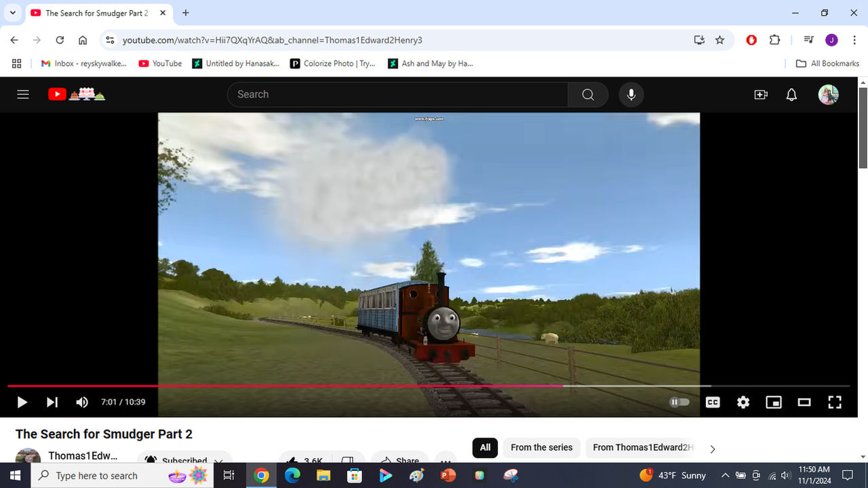
Task: Activate the miniplayer icon
Action: click(x=773, y=402)
